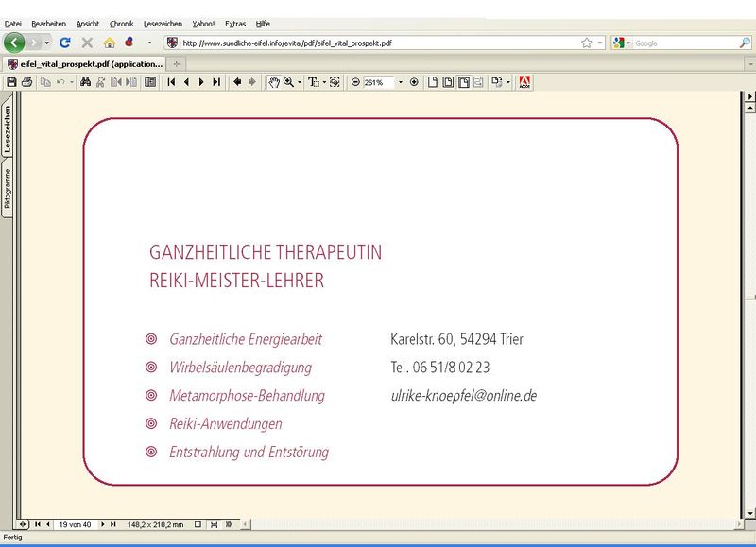This screenshot has height=547, width=756.
Task: Select the hand tool
Action: click(274, 82)
